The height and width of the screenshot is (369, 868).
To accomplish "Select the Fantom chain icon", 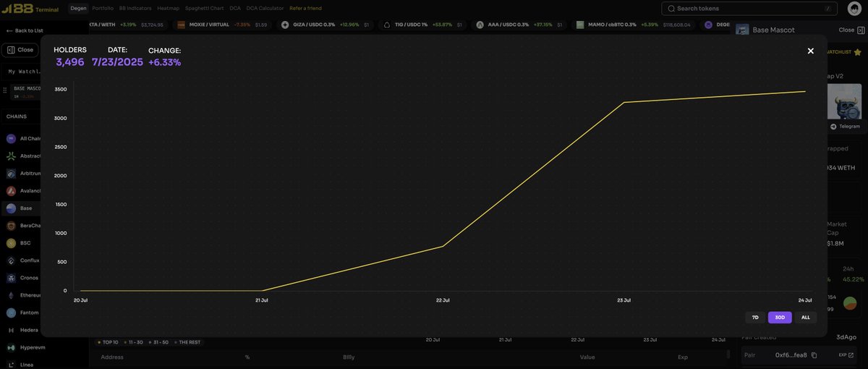I will (x=11, y=313).
